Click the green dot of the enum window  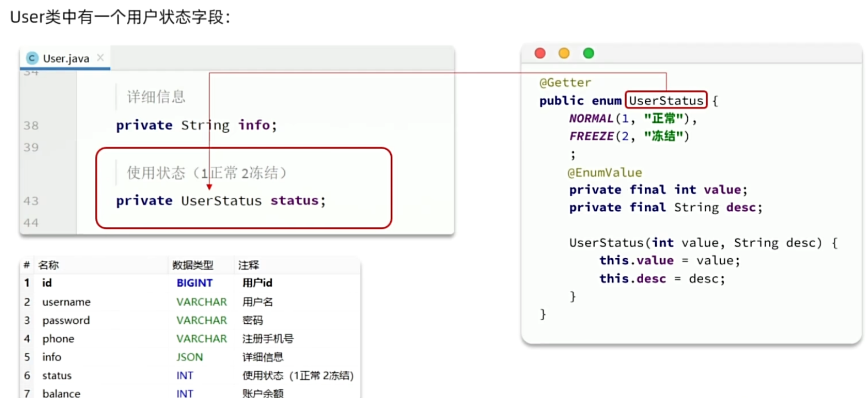tap(589, 53)
